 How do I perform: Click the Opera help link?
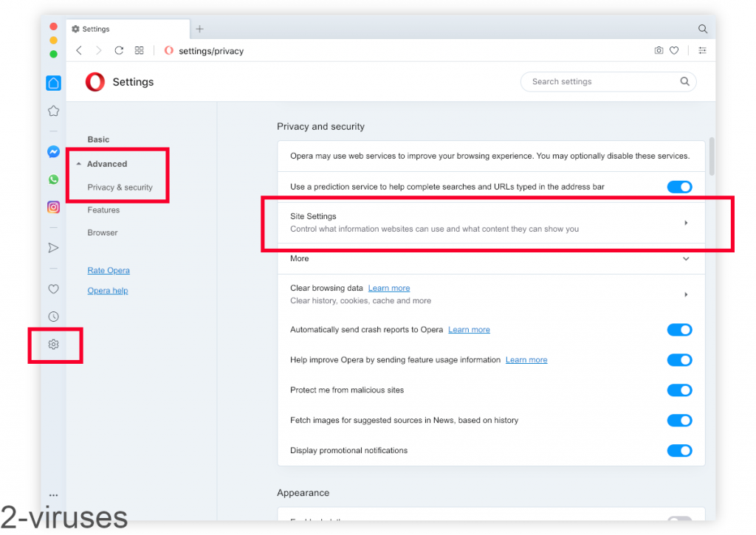[108, 290]
